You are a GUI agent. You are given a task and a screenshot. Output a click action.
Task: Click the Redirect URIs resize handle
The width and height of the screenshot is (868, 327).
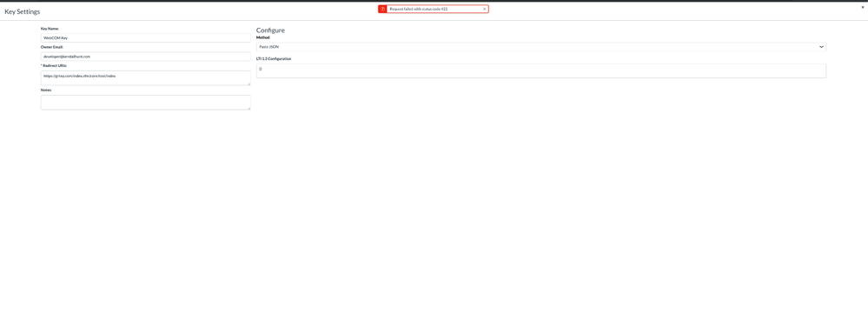tap(248, 83)
